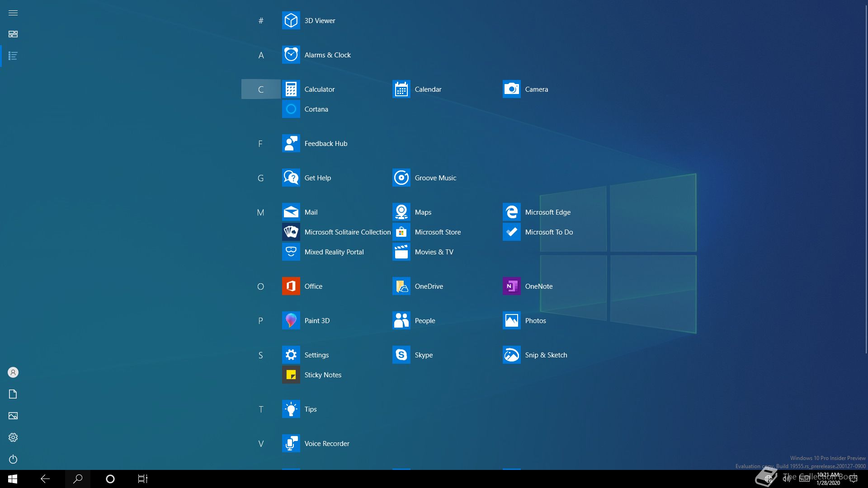Image resolution: width=868 pixels, height=488 pixels.
Task: Open OneNote icon
Action: [x=511, y=286]
